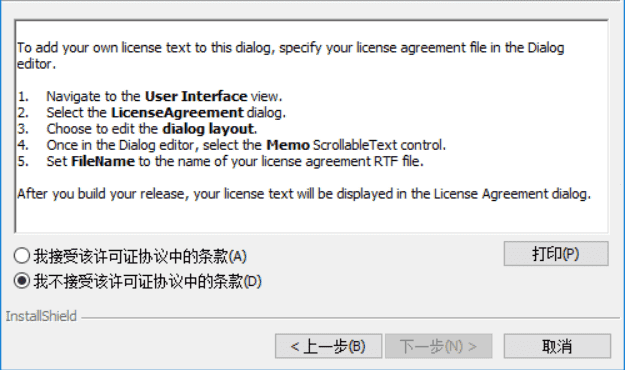Click the bold 'User Interface' text
Image resolution: width=626 pixels, height=370 pixels.
(x=196, y=96)
